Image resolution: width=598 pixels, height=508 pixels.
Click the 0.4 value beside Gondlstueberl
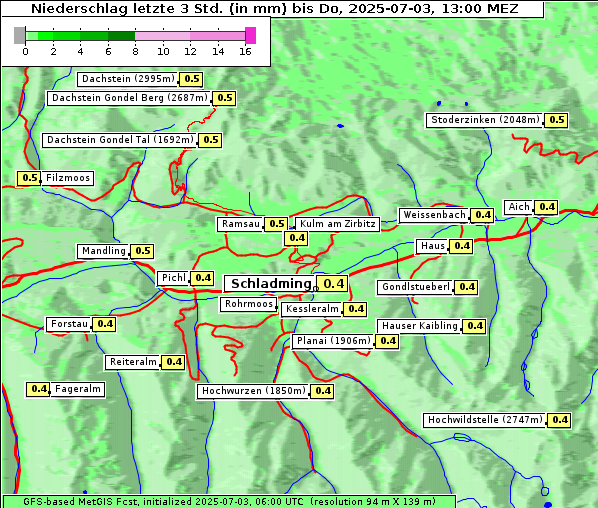466,287
